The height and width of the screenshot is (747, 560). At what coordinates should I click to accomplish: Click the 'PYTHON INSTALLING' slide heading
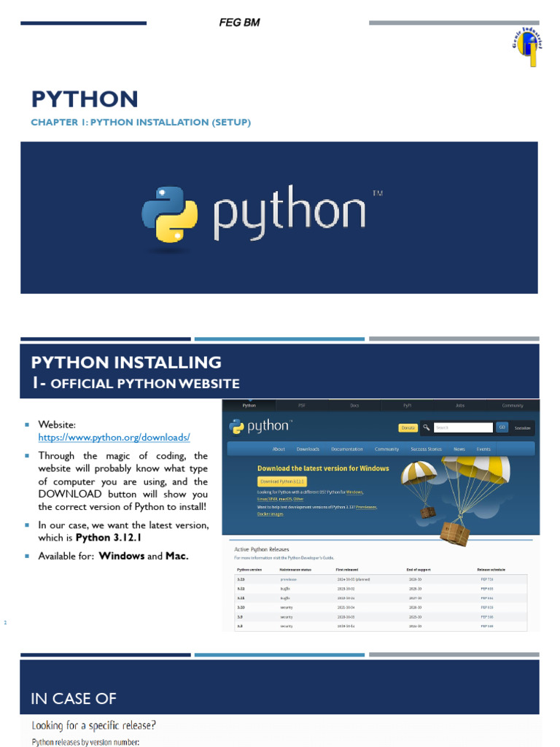126,362
